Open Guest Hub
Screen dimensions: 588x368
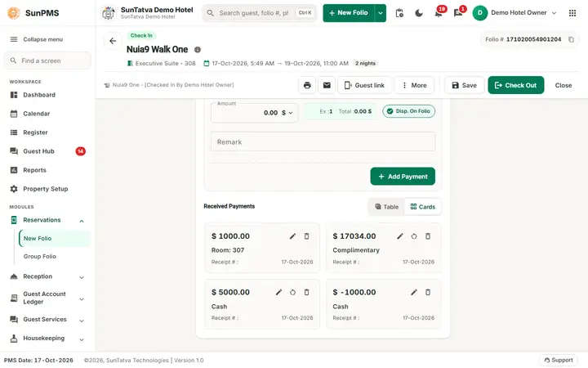tap(38, 151)
